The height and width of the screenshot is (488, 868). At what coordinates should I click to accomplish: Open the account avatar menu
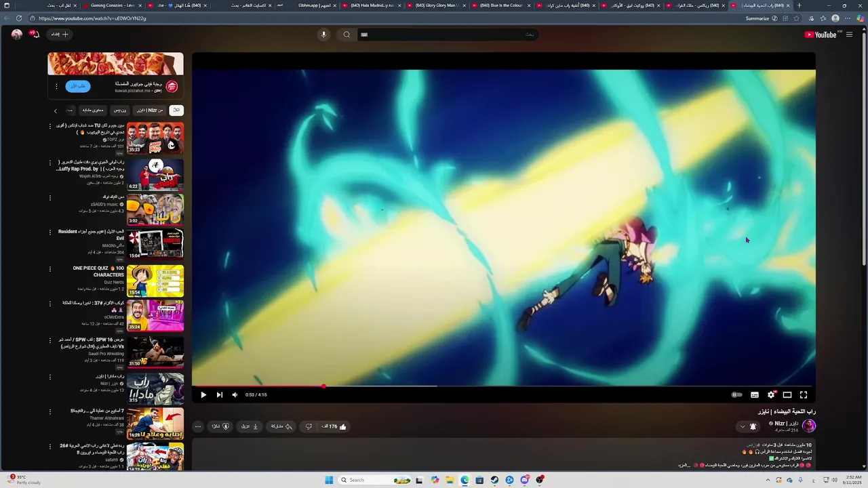coord(16,34)
